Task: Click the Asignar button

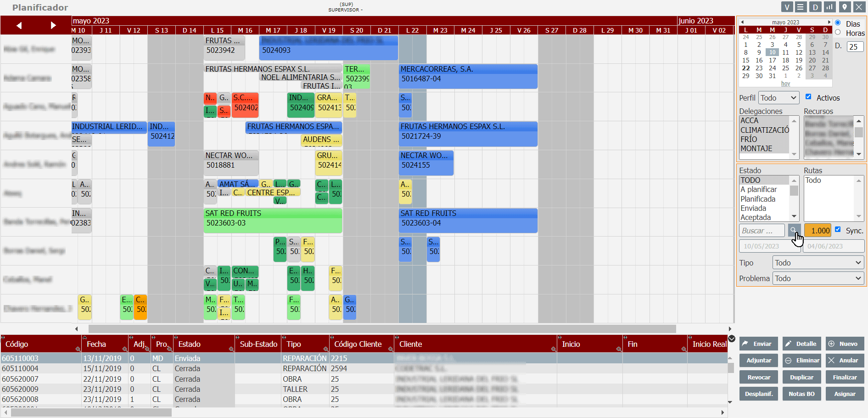Action: [845, 394]
